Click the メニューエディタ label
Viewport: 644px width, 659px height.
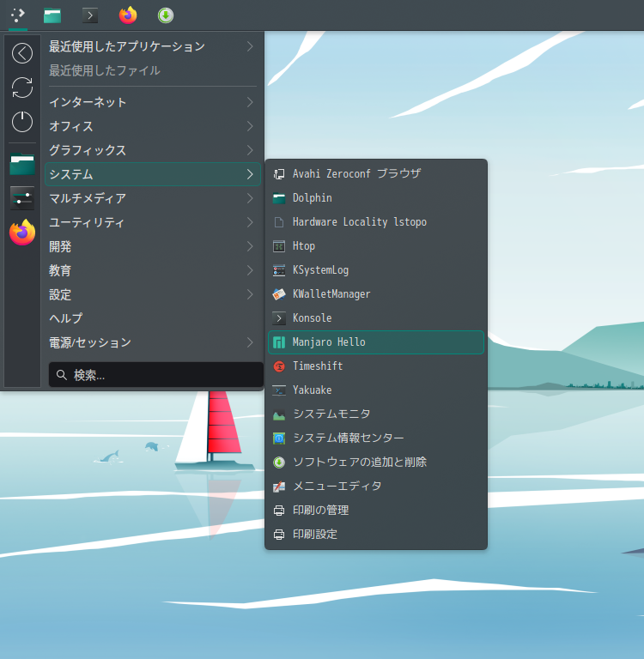pos(337,487)
